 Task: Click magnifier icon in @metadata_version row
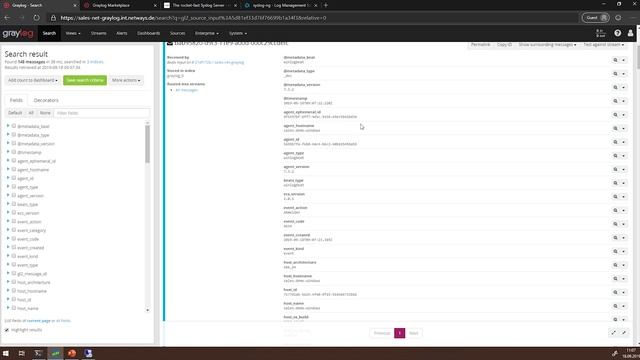(x=615, y=87)
